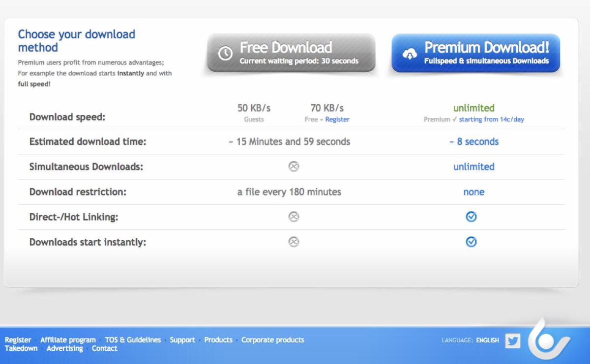This screenshot has height=364, width=590.
Task: Toggle the premium checkmark for Downloads start instantly
Action: pos(472,242)
